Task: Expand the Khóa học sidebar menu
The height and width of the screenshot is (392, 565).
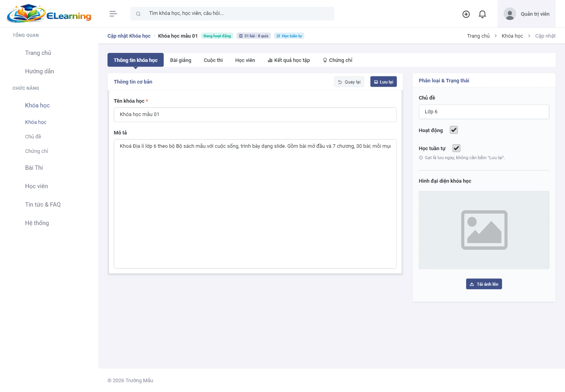Action: [37, 105]
